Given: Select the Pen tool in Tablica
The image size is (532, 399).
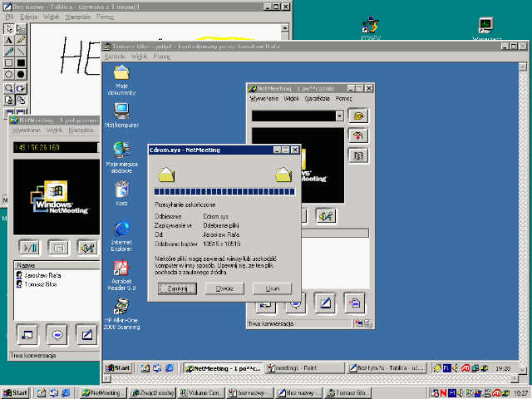Looking at the screenshot, I should (9, 52).
